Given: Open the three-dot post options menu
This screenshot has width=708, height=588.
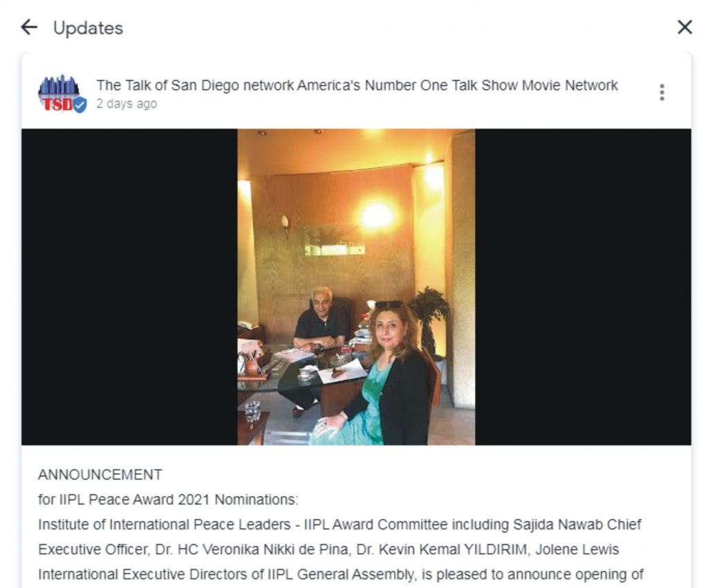Looking at the screenshot, I should (662, 92).
